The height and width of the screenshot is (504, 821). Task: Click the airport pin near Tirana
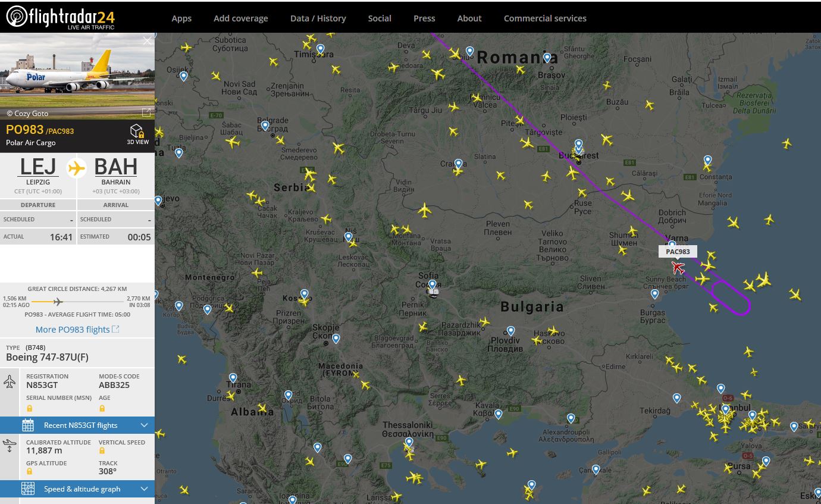click(233, 378)
